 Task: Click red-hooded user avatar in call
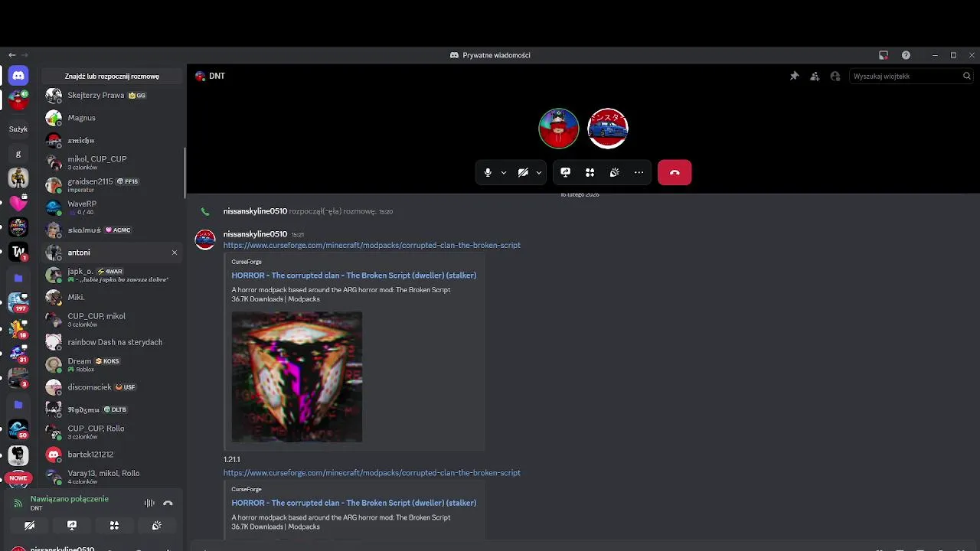pos(559,129)
